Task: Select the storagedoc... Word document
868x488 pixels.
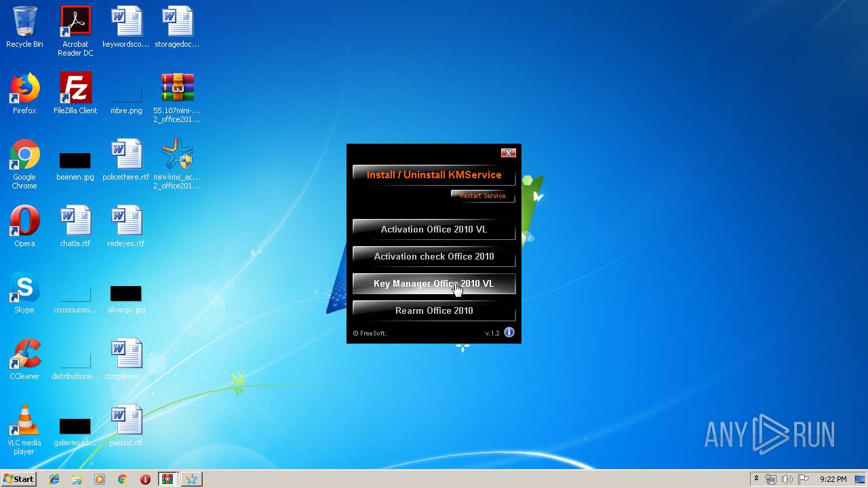Action: (x=177, y=27)
